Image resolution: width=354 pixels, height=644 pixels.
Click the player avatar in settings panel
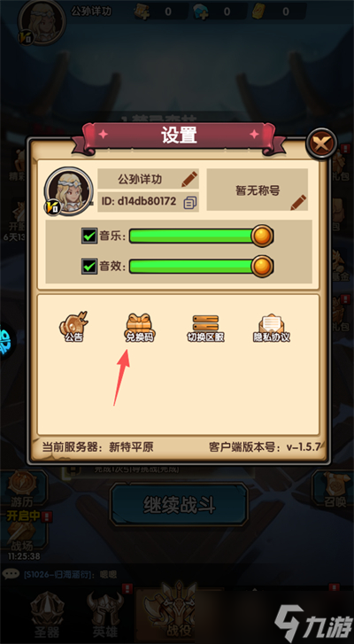[68, 190]
